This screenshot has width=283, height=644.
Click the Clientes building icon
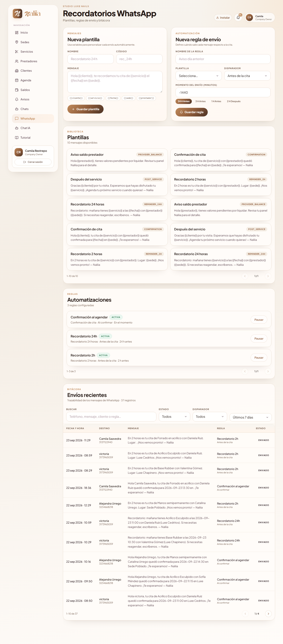pos(17,71)
